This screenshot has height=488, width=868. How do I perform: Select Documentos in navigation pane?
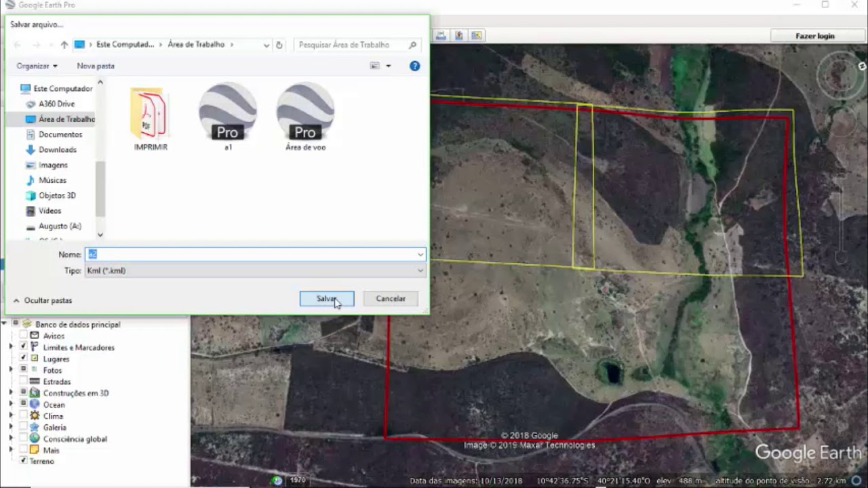(54, 134)
